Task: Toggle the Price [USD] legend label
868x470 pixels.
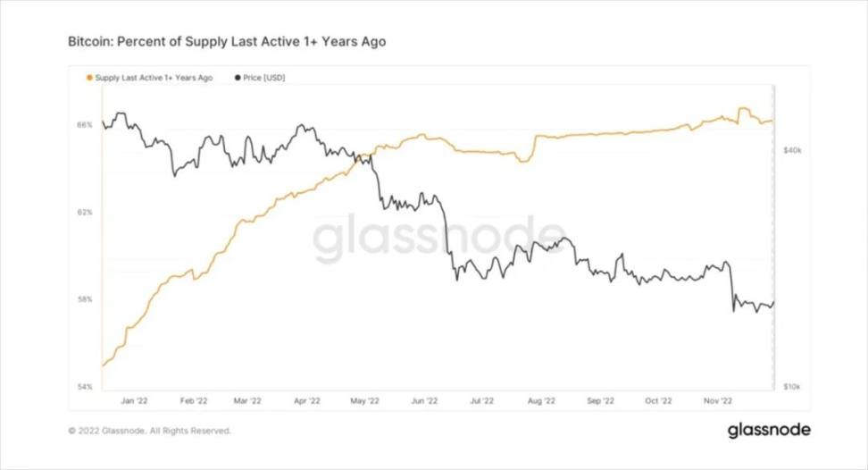Action: [x=263, y=79]
